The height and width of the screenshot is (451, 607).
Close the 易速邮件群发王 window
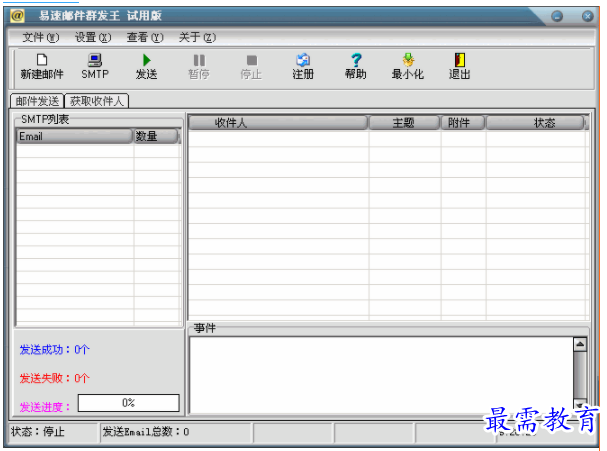pyautogui.click(x=587, y=16)
